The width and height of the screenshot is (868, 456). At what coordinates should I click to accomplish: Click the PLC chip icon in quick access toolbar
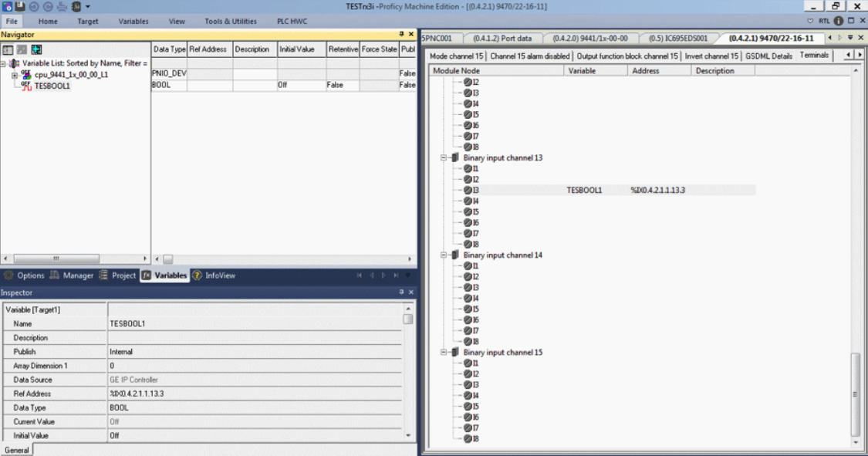pos(76,6)
